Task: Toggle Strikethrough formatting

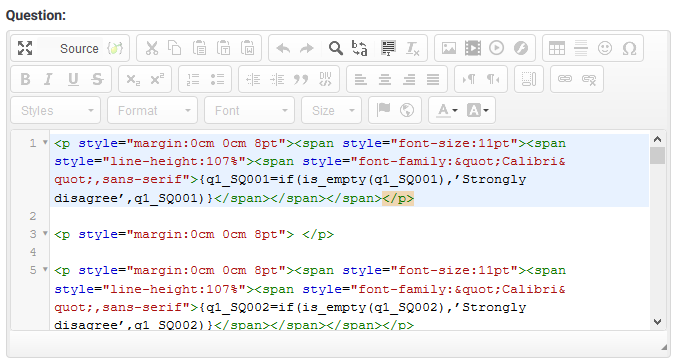Action: pyautogui.click(x=98, y=79)
